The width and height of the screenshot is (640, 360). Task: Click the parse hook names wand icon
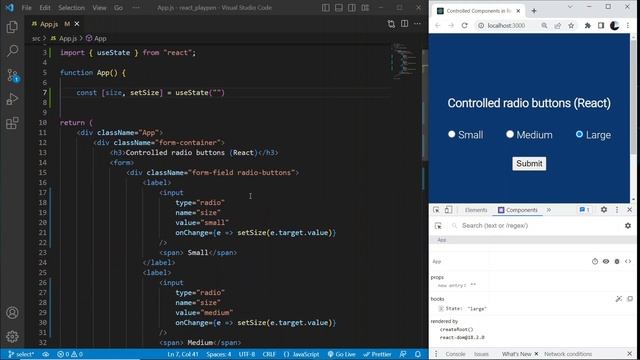pos(619,299)
